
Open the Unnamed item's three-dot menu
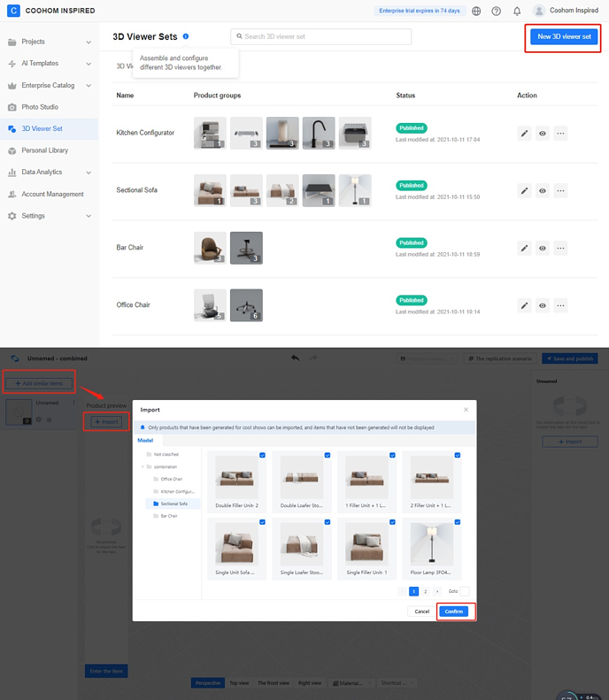(x=73, y=403)
